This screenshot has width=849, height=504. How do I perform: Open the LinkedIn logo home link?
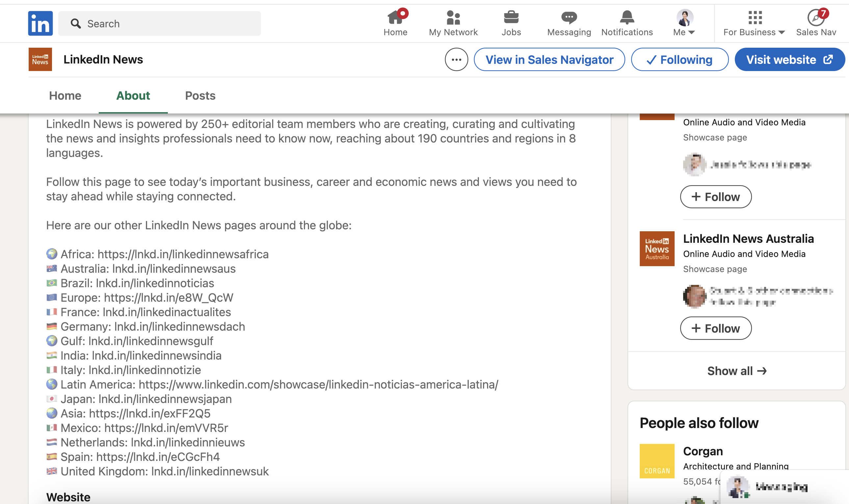(40, 23)
